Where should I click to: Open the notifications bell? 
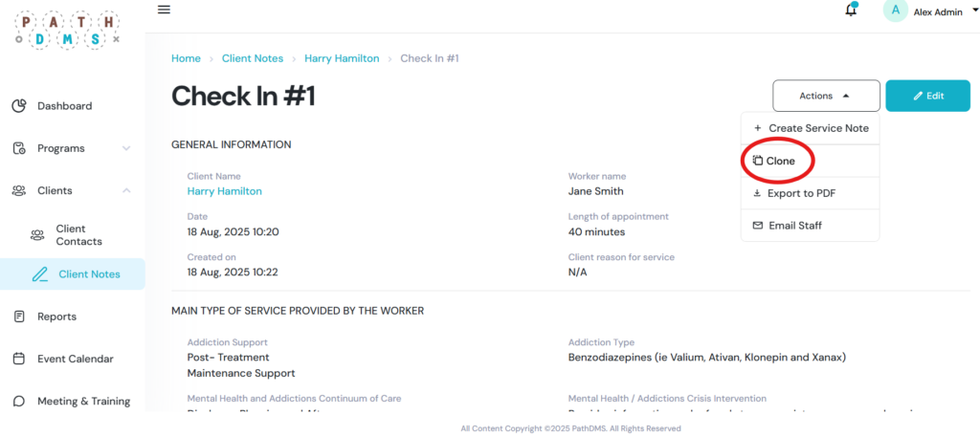pos(851,11)
